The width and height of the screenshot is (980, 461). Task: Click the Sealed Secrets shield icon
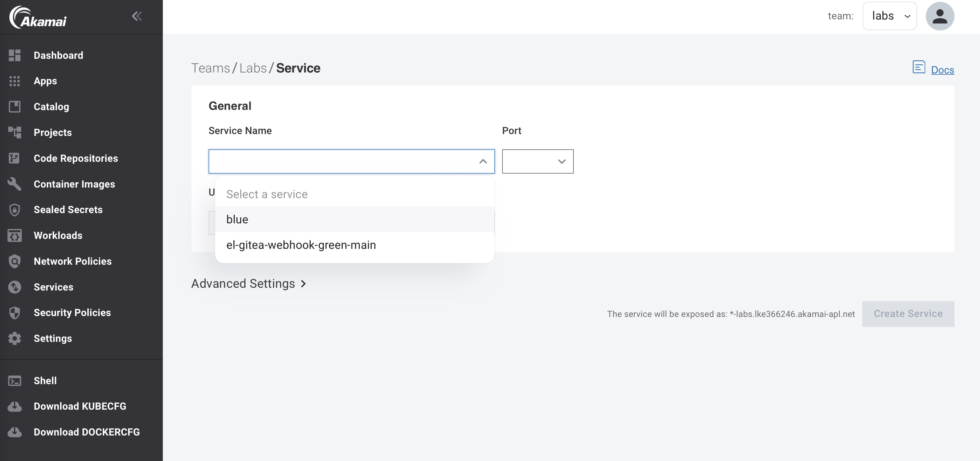click(x=14, y=210)
